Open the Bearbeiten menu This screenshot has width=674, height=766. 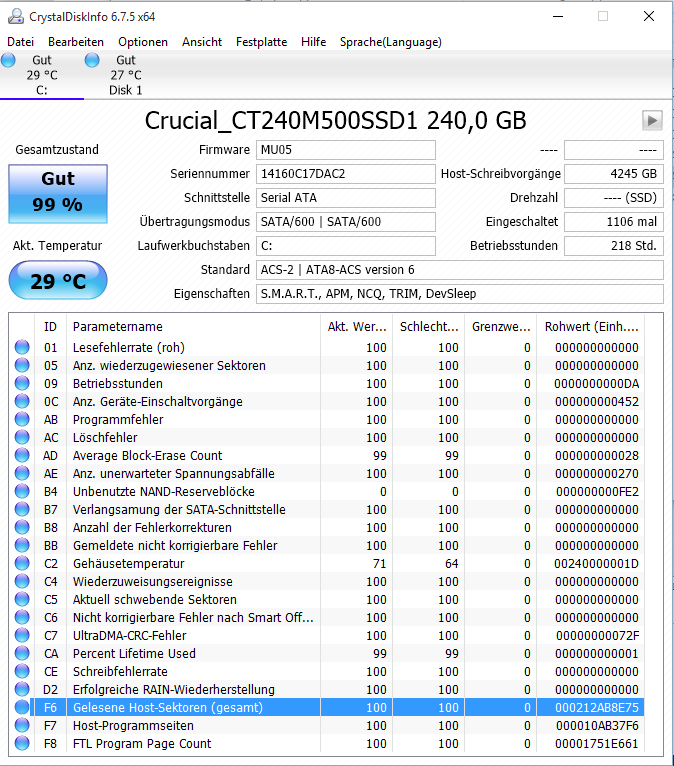point(76,42)
